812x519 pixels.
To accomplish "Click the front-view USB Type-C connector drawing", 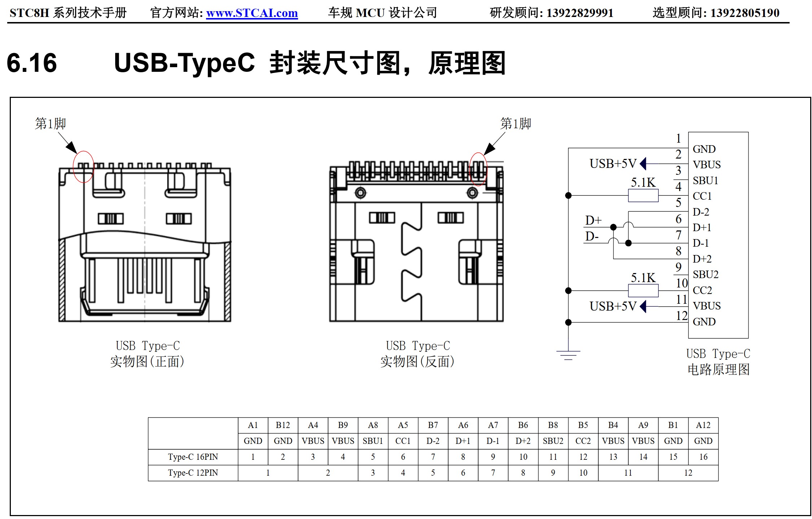I will tap(145, 242).
